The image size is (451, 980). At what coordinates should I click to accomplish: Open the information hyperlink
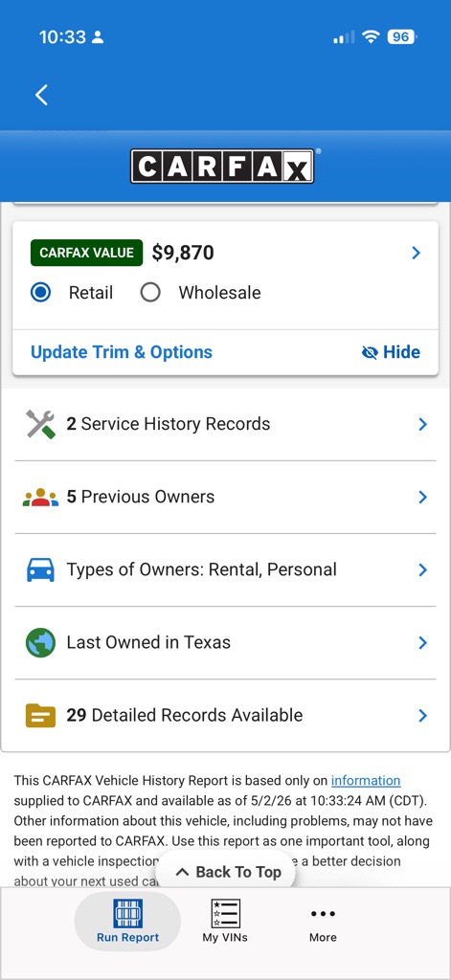click(366, 781)
